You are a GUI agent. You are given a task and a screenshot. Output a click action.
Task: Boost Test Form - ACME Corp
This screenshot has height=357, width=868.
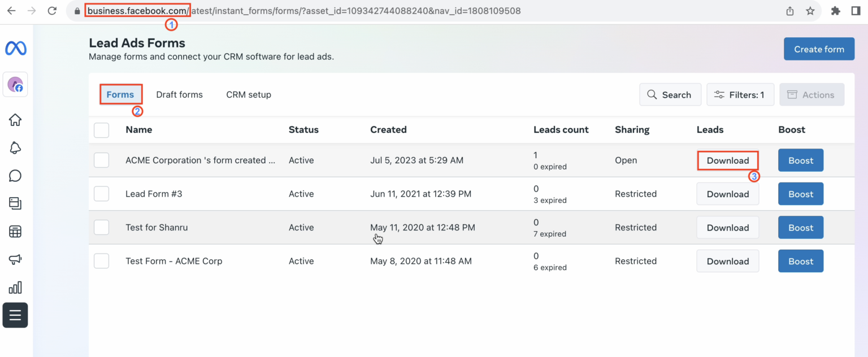click(x=801, y=261)
